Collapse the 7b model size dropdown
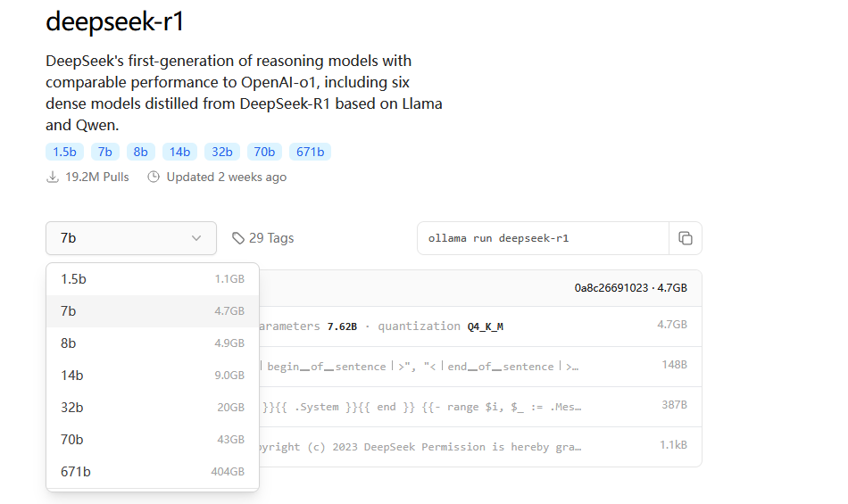848x504 pixels. (130, 238)
